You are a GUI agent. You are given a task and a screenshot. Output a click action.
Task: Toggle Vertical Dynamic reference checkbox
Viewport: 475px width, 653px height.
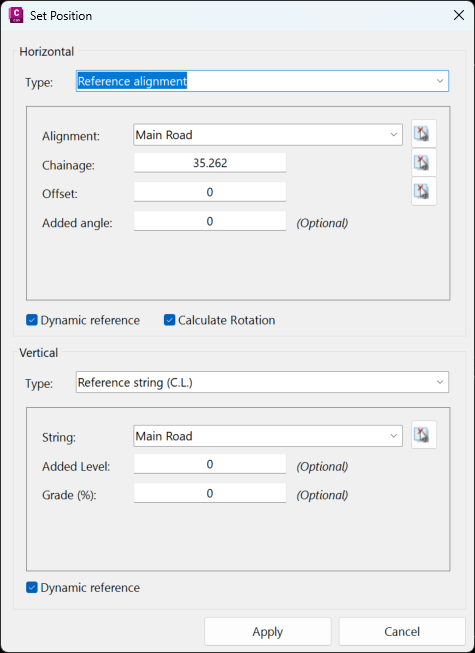click(x=32, y=588)
